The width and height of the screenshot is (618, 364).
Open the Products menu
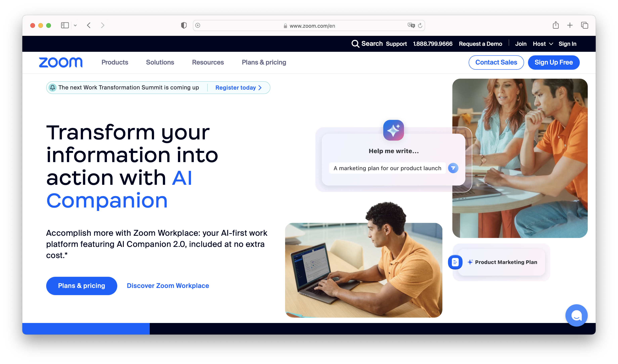(115, 62)
